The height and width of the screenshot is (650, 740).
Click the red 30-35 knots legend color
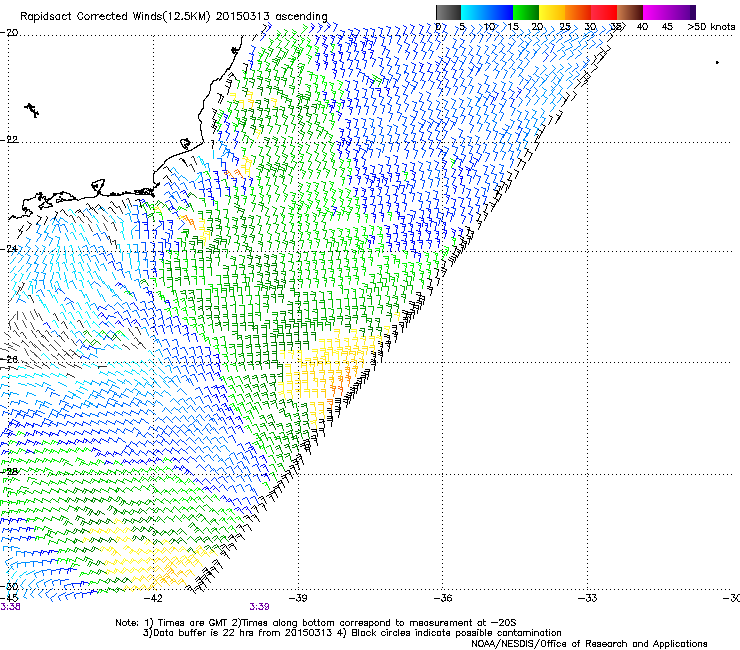click(604, 12)
